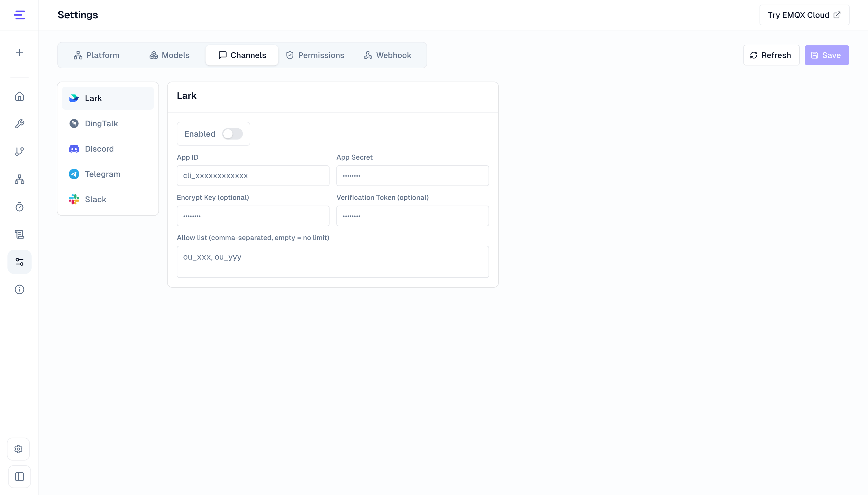Toggle the Lark Enabled switch
The image size is (868, 495).
coord(232,134)
